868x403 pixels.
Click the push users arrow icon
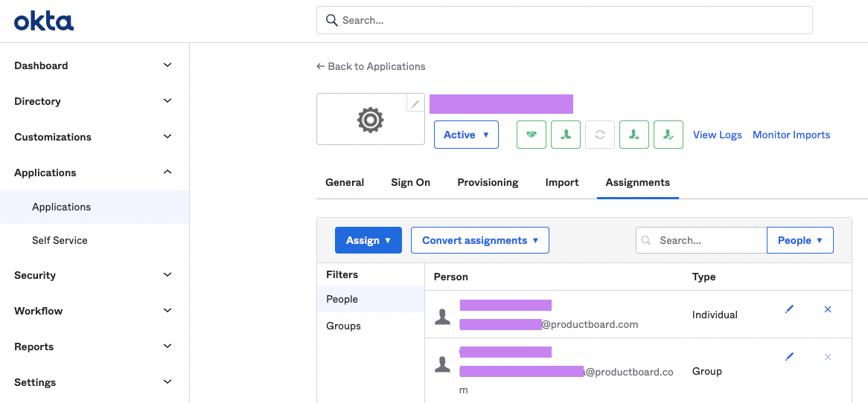click(634, 135)
